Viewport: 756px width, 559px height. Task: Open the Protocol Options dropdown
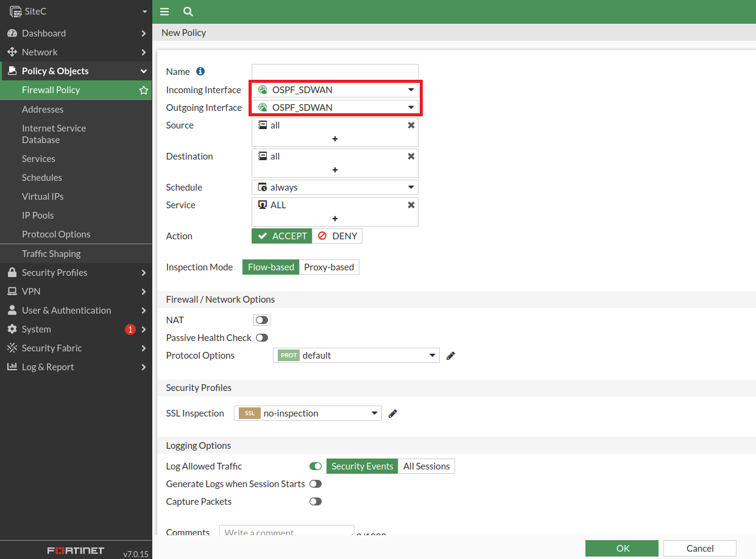click(356, 355)
